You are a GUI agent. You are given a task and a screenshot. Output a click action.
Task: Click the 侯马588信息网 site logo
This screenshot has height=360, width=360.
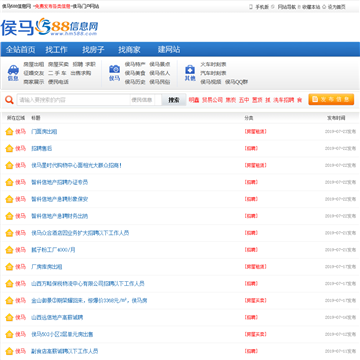pos(49,27)
